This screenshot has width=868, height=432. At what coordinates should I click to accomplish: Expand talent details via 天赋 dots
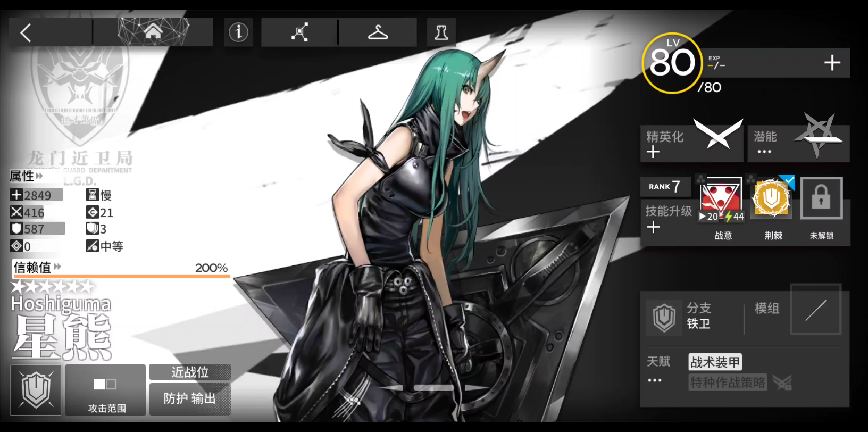click(655, 380)
